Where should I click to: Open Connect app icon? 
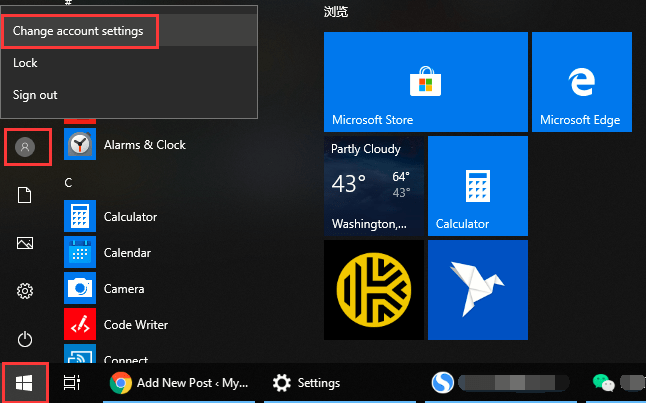(x=80, y=354)
